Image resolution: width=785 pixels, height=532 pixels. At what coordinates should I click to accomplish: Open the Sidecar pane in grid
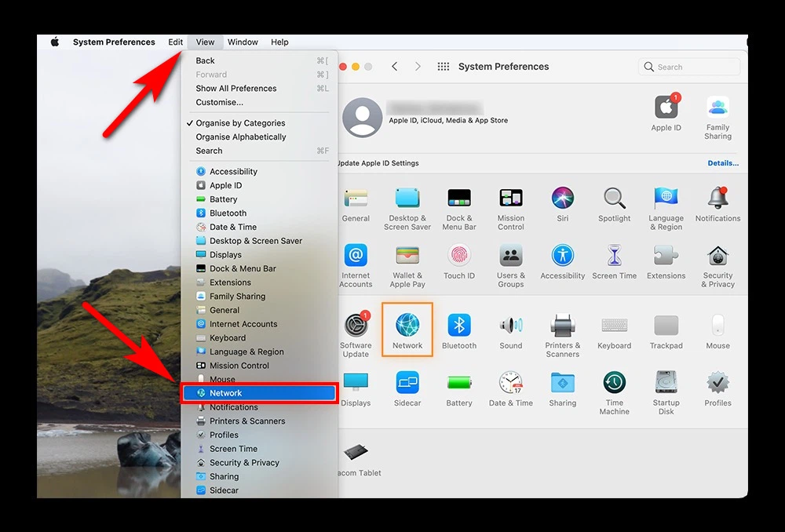coord(407,383)
